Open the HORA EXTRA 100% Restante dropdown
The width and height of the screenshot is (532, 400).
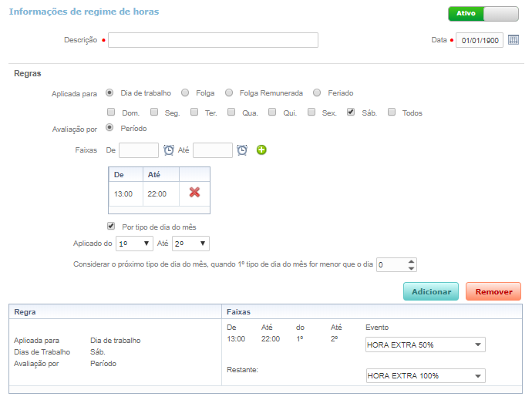pos(426,376)
